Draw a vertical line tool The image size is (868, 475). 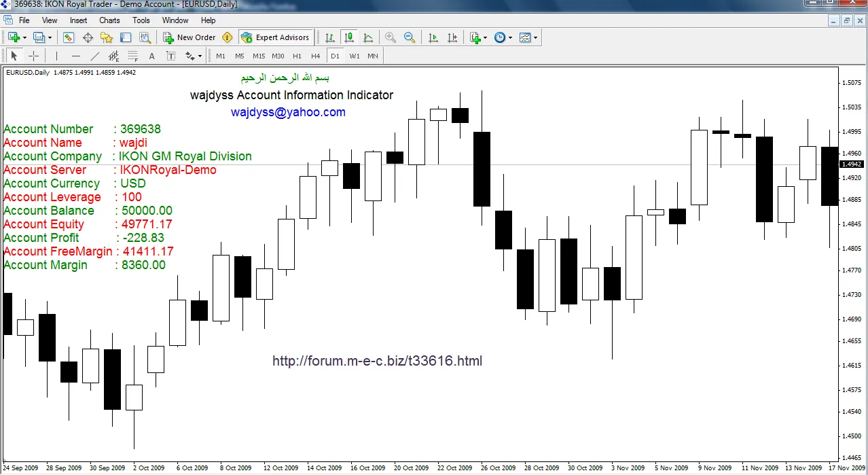(x=56, y=56)
